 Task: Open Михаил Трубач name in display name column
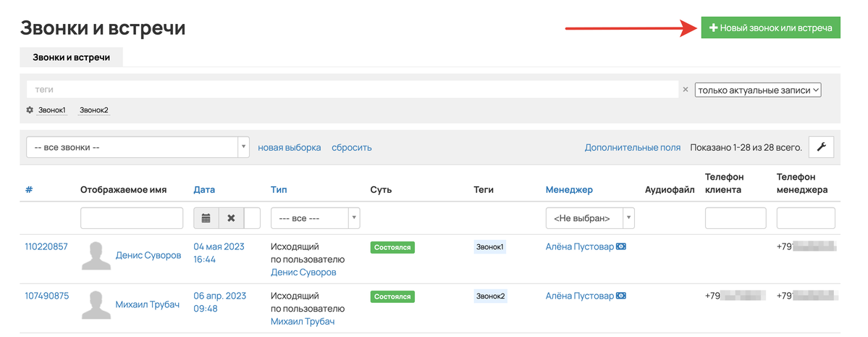tap(147, 304)
